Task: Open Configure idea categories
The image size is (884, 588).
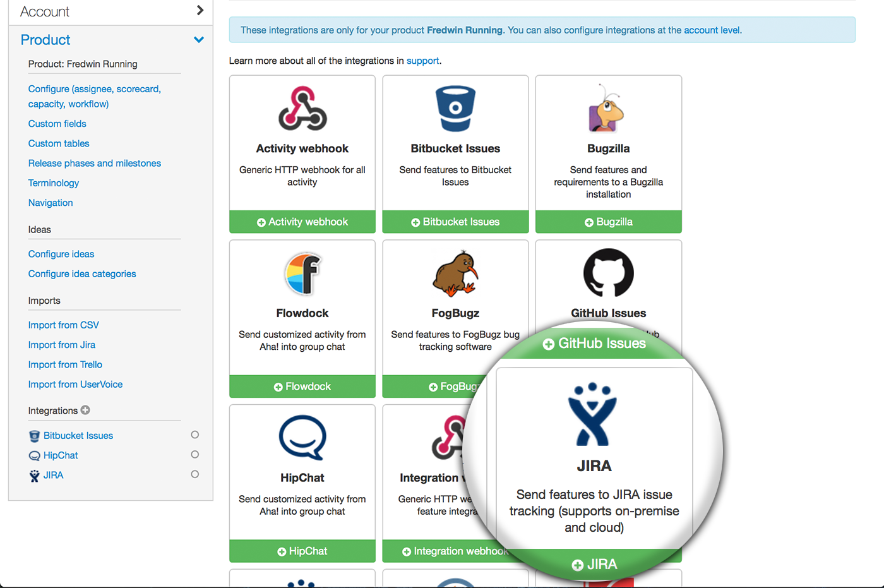Action: [82, 273]
